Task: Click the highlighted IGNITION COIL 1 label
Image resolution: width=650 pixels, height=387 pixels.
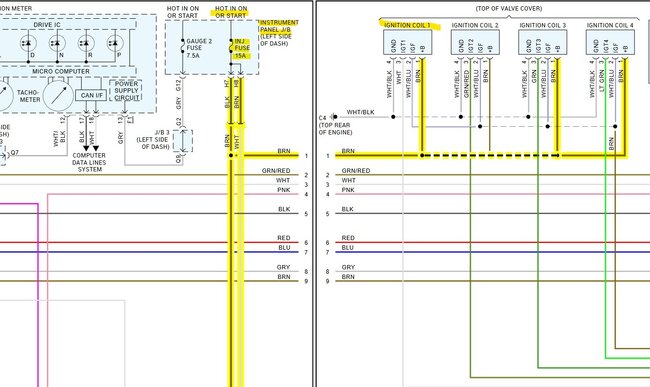Action: (407, 25)
